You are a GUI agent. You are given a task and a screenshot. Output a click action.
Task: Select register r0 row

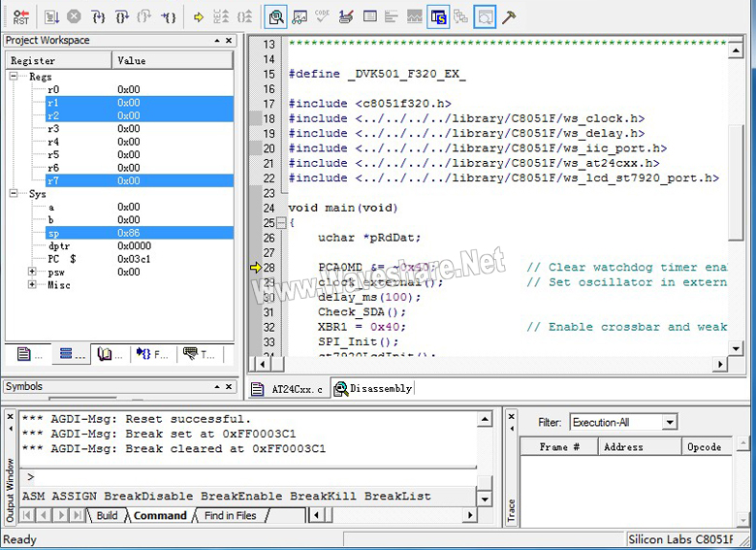(x=140, y=89)
